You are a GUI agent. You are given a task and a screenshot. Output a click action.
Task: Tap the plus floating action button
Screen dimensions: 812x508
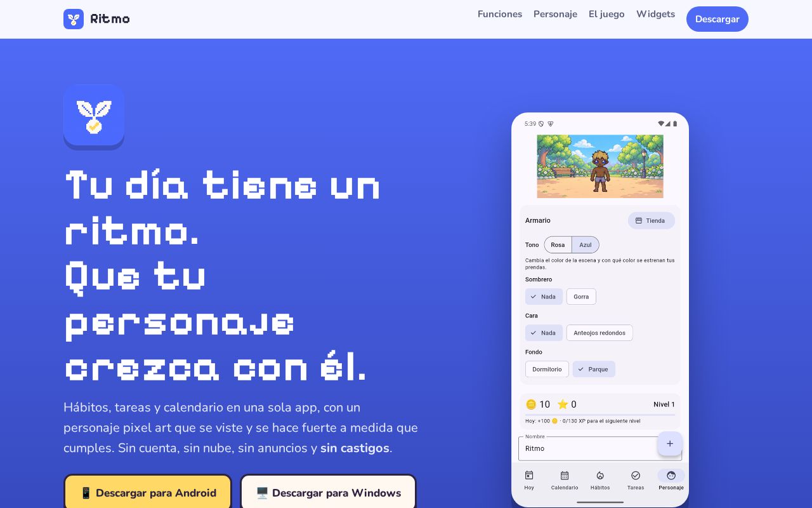pos(670,444)
